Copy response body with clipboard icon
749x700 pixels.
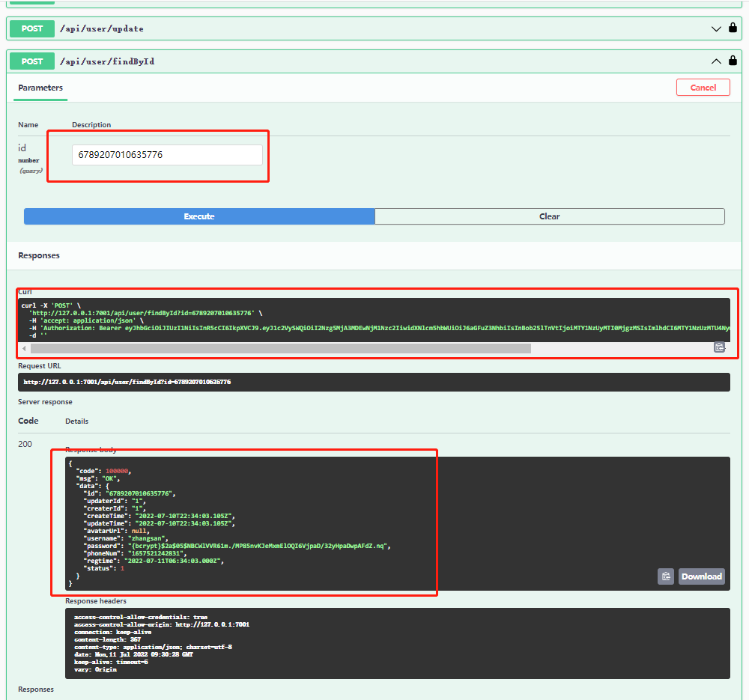click(665, 576)
